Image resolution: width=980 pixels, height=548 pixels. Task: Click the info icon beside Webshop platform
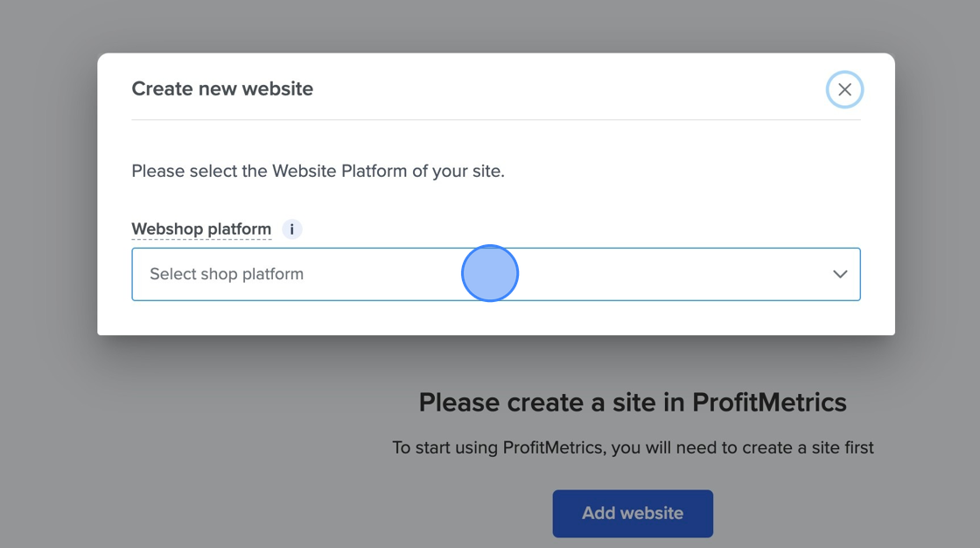click(x=290, y=228)
